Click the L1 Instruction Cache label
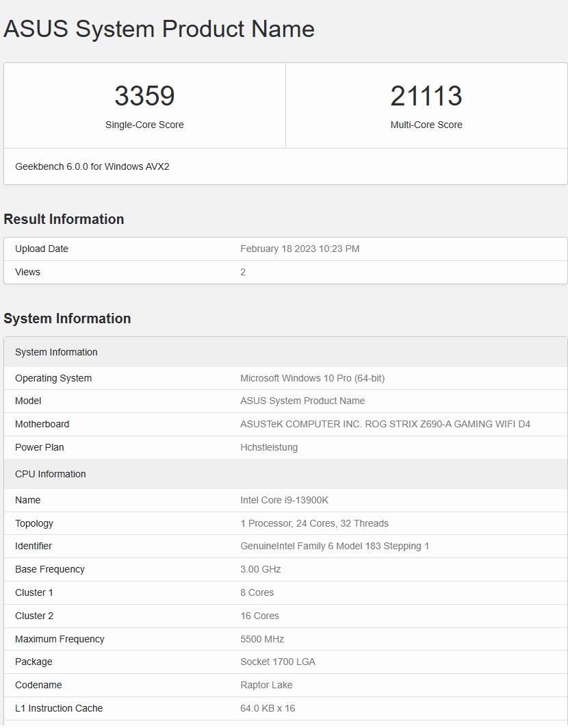Viewport: 568px width, 728px height. [59, 708]
